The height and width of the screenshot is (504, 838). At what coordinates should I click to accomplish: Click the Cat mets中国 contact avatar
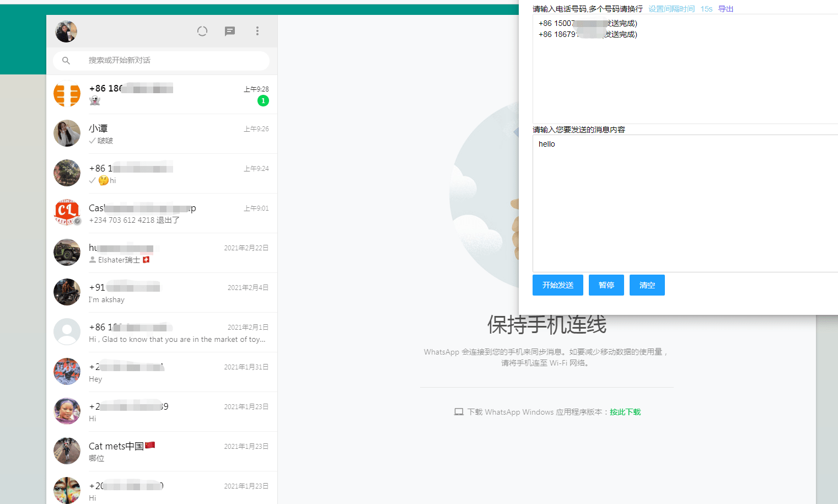tap(67, 451)
